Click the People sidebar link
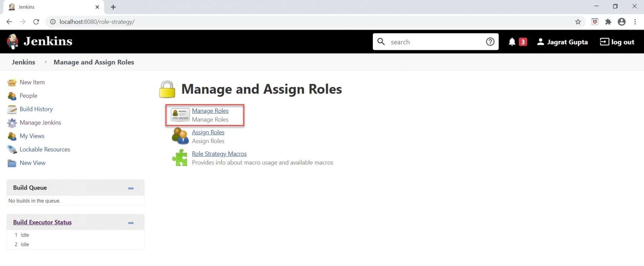This screenshot has height=266, width=644. click(29, 96)
